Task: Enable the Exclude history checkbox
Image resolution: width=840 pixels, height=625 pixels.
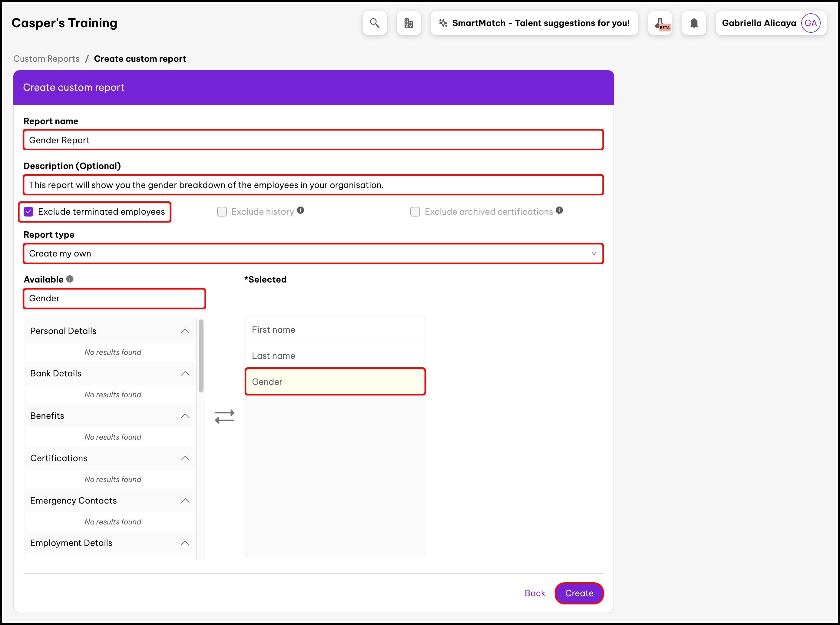Action: [222, 211]
